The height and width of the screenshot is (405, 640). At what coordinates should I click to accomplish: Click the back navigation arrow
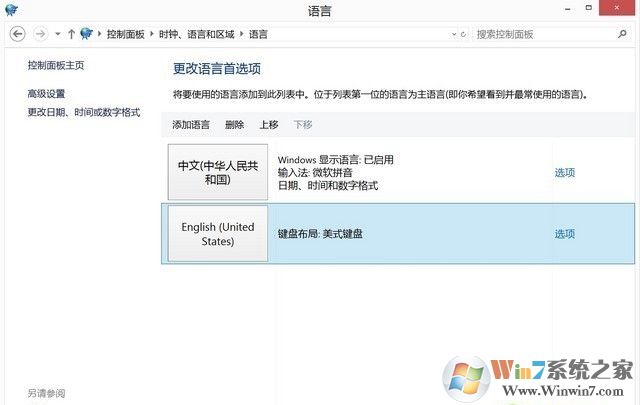tap(18, 34)
